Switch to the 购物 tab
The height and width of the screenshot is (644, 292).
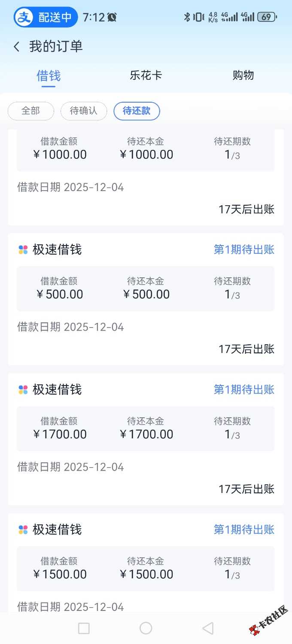243,76
